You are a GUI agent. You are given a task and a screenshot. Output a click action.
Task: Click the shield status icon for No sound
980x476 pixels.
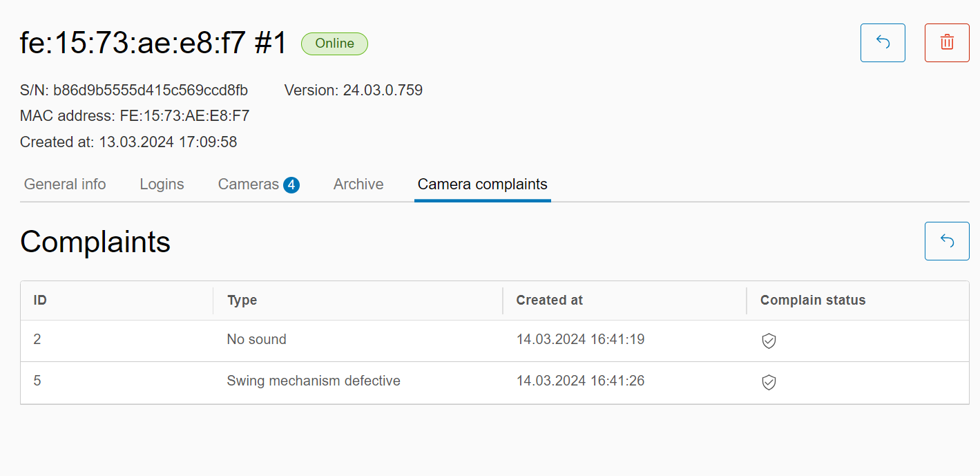[769, 341]
